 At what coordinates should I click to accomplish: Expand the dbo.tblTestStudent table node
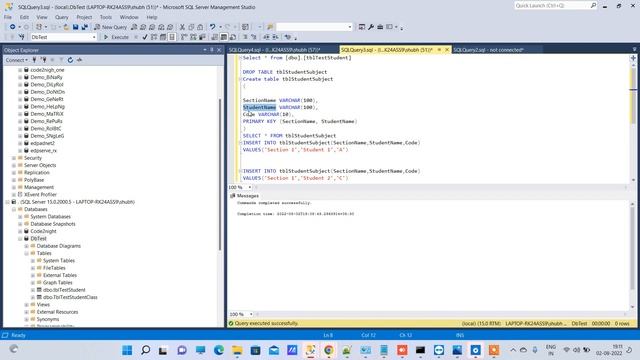pyautogui.click(x=33, y=290)
